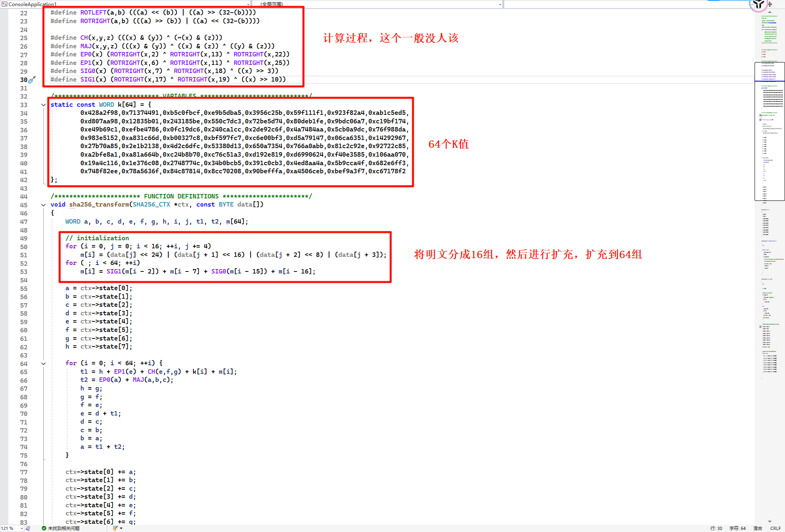Click the green no-issues checkmark icon
The width and height of the screenshot is (785, 532).
[x=44, y=528]
